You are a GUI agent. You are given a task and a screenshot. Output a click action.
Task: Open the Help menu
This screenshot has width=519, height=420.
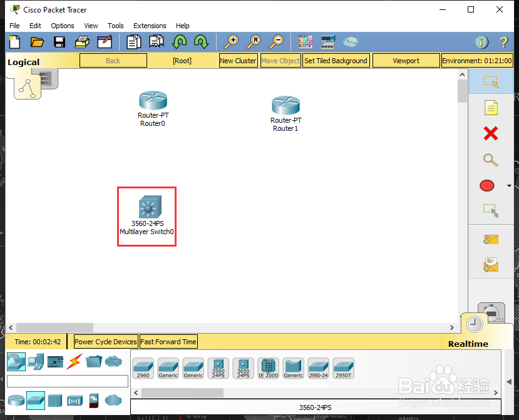pyautogui.click(x=182, y=26)
